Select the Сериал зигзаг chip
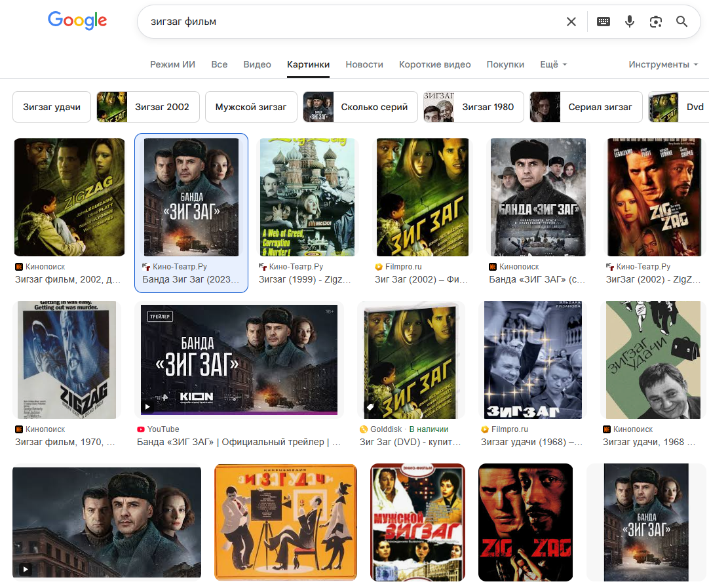The image size is (709, 588). pyautogui.click(x=586, y=107)
